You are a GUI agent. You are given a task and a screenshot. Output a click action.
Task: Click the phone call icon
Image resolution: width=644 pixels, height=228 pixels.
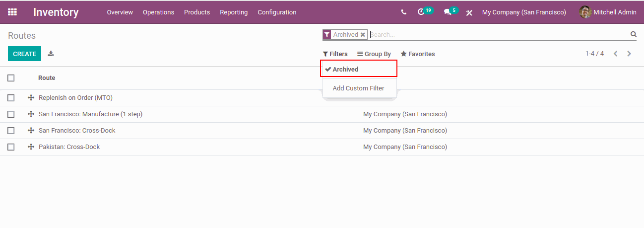point(404,12)
